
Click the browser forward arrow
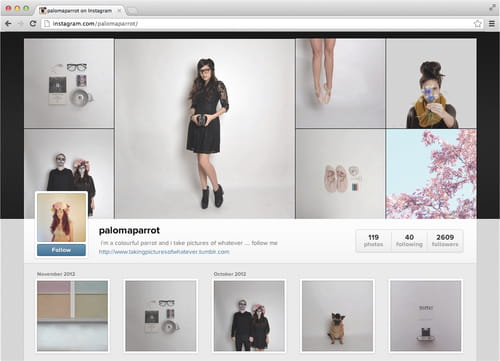click(x=20, y=24)
